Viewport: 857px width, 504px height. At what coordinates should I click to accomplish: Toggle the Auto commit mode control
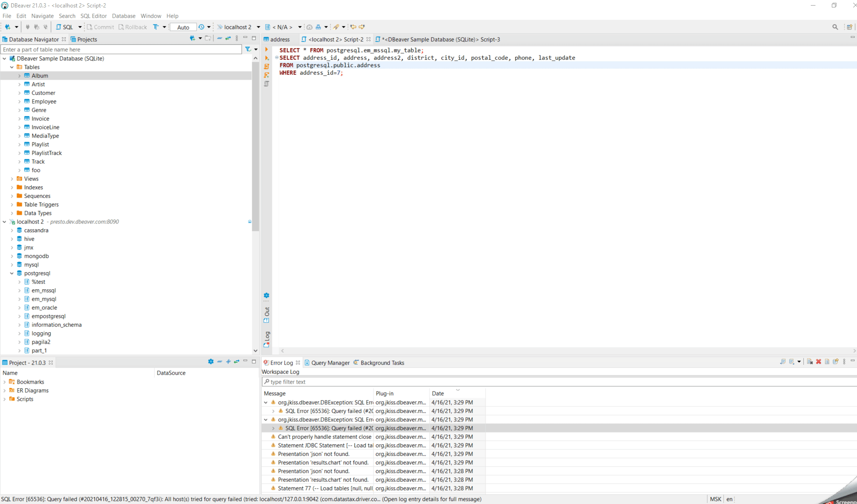[183, 27]
